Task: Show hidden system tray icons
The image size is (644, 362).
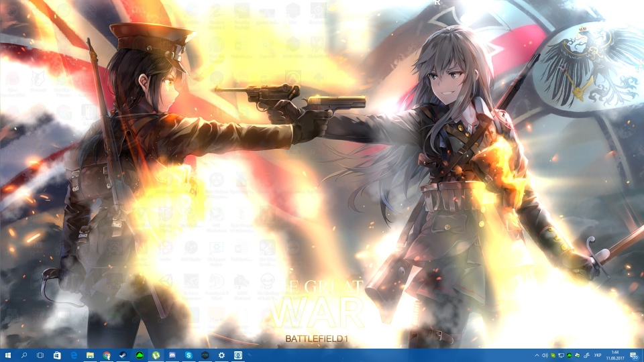Action: 537,355
